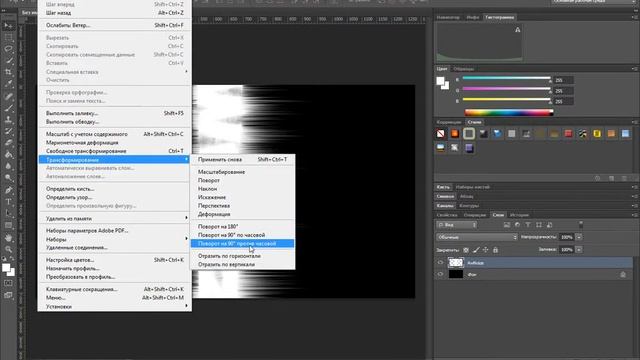
Task: Toggle lock all padlock icon
Action: (x=496, y=250)
